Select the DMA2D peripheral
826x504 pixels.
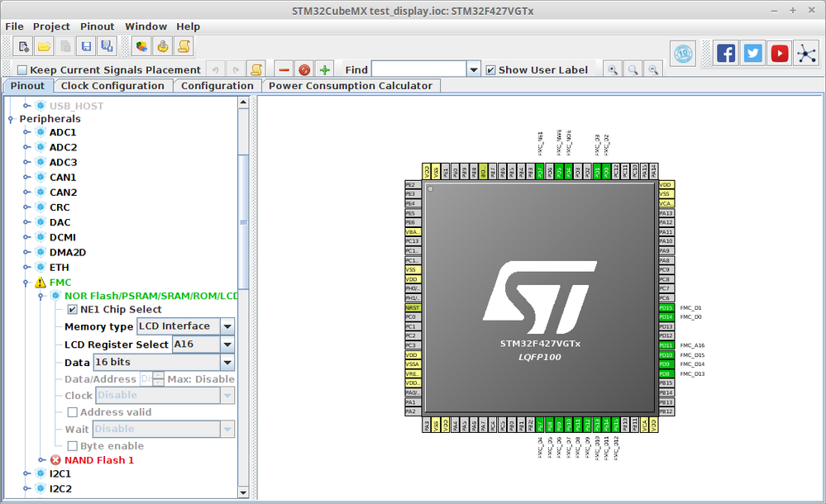(x=68, y=252)
